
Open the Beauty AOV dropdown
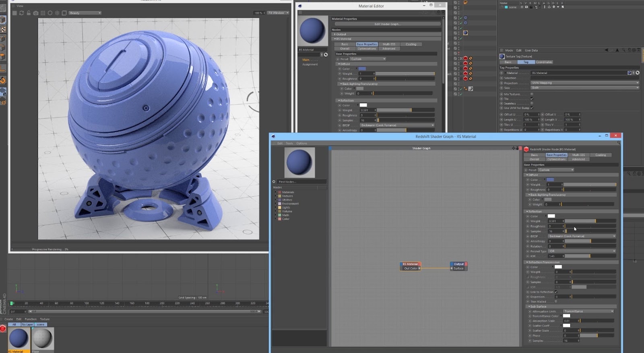(85, 13)
